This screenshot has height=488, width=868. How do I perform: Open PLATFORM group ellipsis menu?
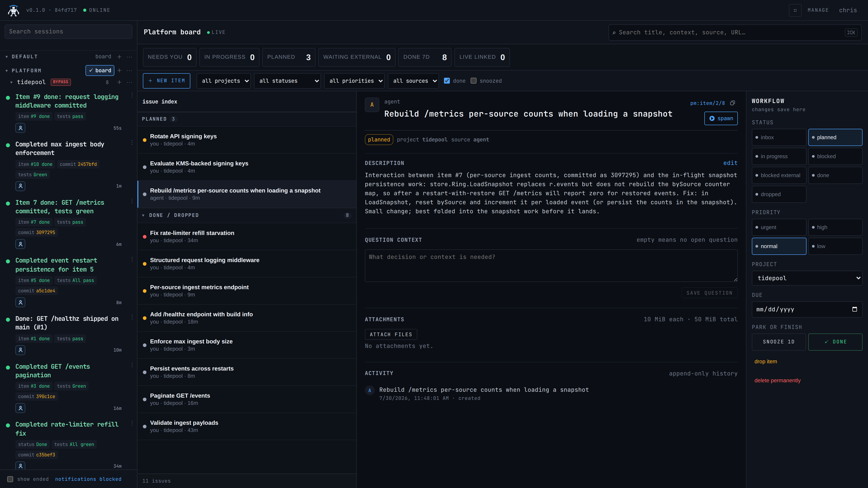[x=129, y=70]
